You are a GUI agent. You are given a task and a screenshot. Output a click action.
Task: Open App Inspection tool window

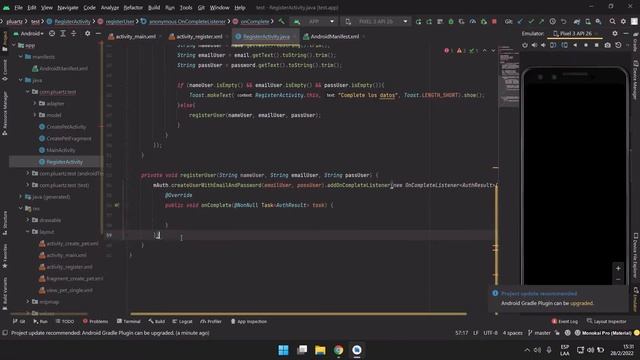[x=249, y=322]
